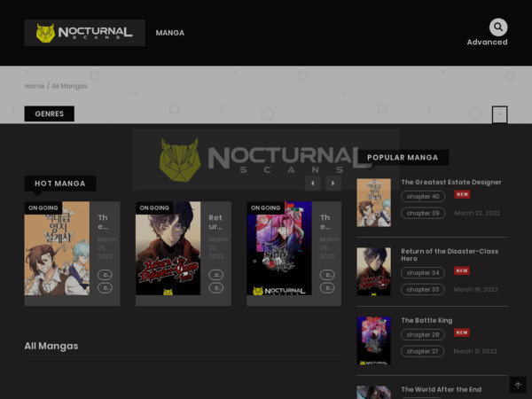The image size is (532, 399).
Task: Expand the genres dropdown arrow box
Action: coord(499,114)
